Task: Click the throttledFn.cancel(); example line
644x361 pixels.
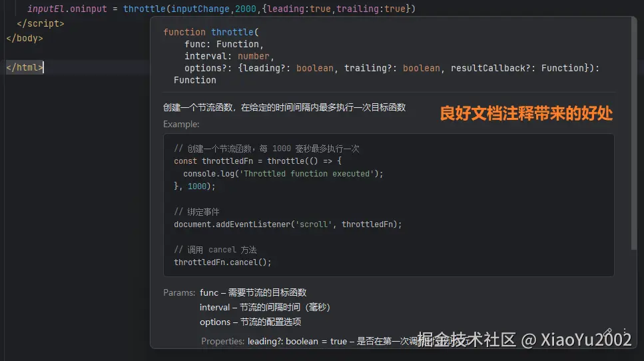Action: [x=222, y=262]
